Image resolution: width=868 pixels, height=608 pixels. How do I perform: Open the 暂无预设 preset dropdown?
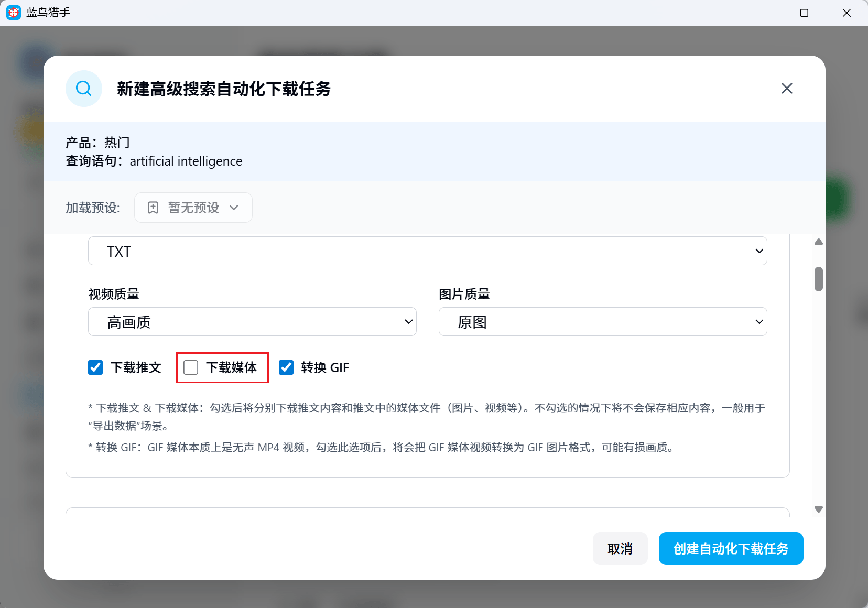pyautogui.click(x=193, y=208)
